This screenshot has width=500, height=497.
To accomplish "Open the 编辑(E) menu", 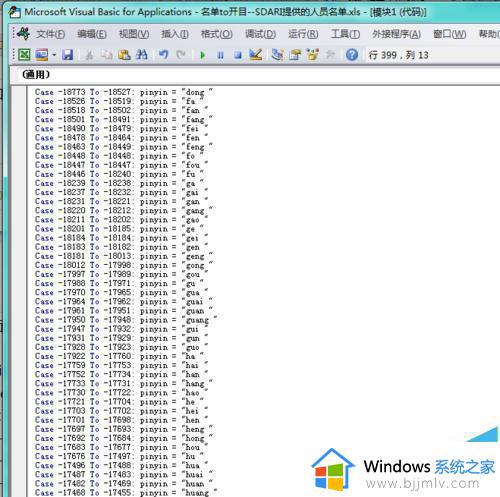I will [x=92, y=34].
